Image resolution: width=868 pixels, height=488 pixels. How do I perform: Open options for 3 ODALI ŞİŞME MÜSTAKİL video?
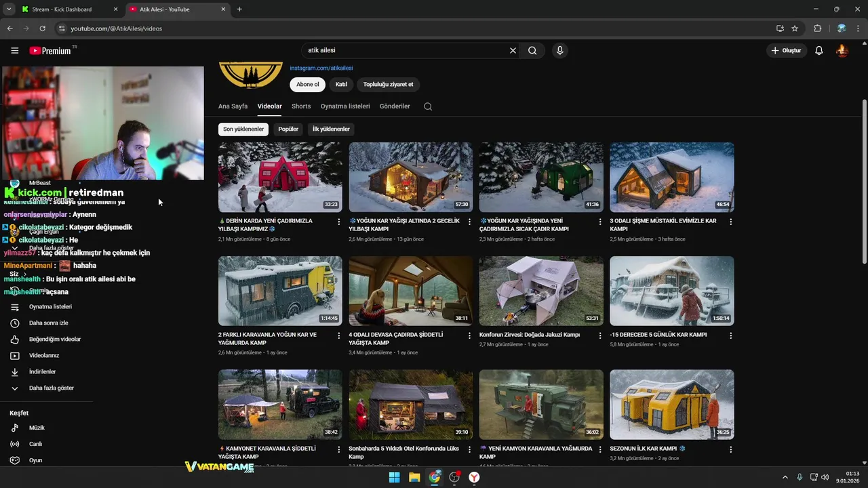click(730, 222)
